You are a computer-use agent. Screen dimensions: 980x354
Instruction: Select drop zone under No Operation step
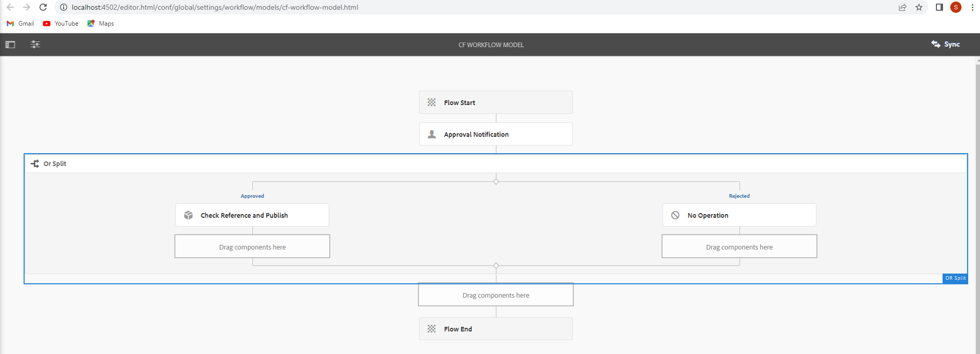pyautogui.click(x=739, y=246)
